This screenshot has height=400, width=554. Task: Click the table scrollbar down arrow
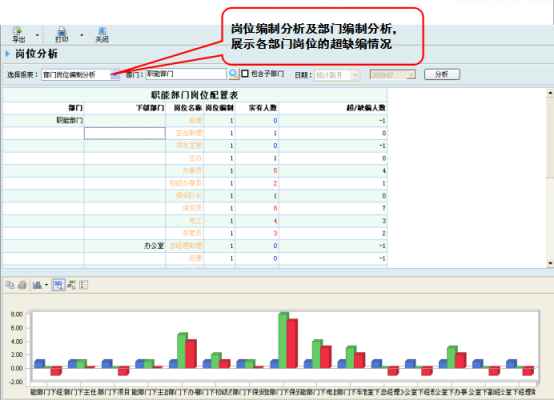tap(550, 263)
